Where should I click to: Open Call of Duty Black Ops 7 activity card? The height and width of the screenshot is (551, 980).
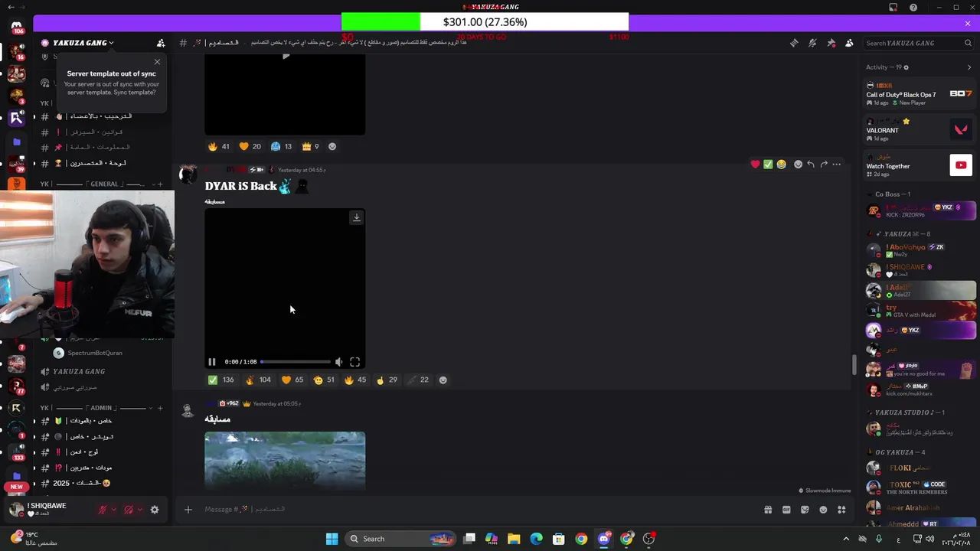click(919, 95)
